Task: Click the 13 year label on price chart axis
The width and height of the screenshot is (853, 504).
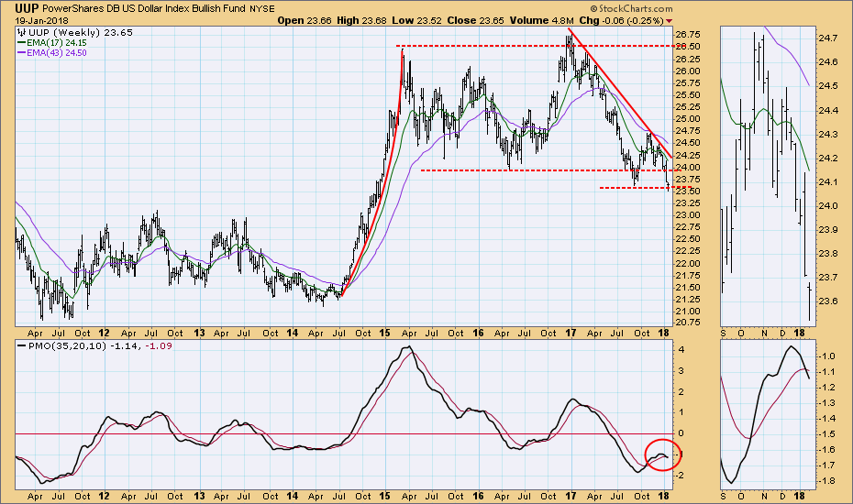Action: (199, 333)
